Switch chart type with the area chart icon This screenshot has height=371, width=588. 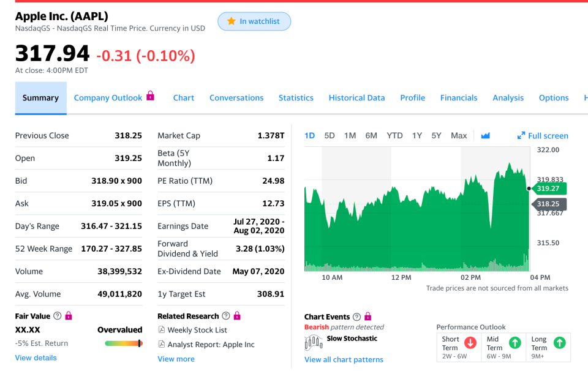tap(485, 136)
